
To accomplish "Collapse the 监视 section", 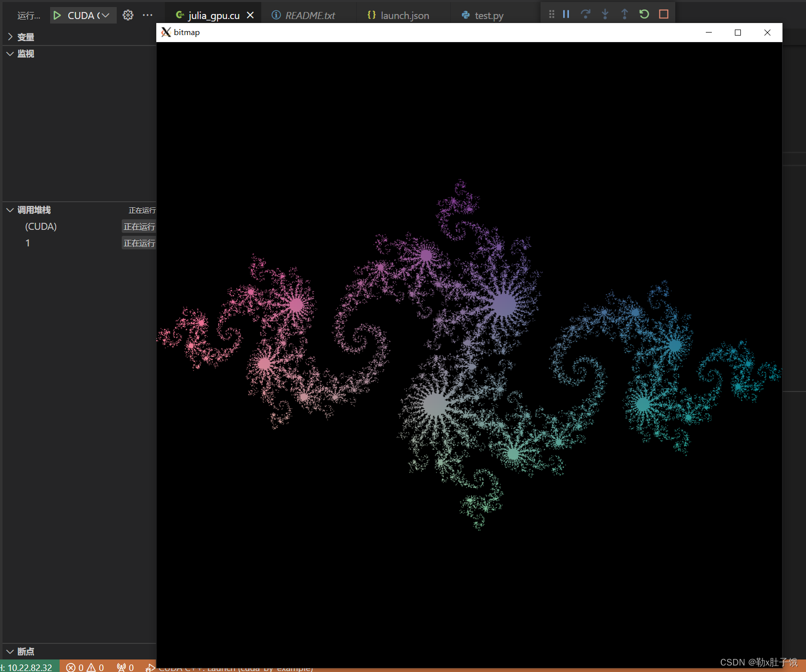I will point(80,54).
